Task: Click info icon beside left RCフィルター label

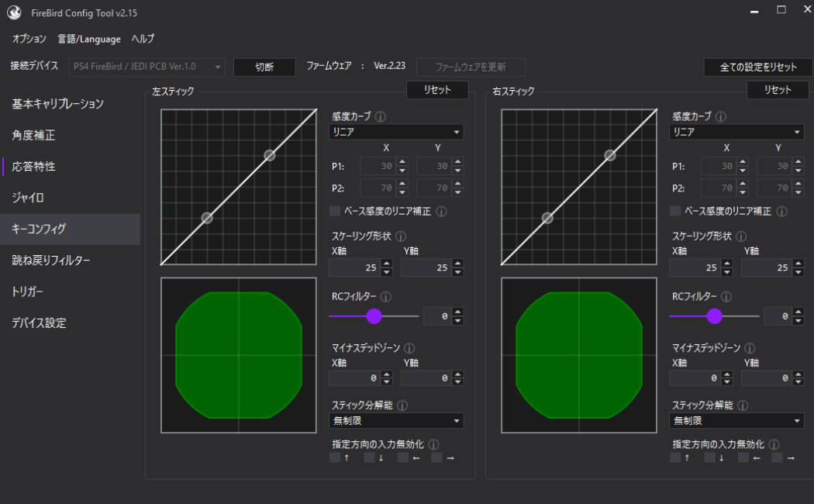Action: 385,297
